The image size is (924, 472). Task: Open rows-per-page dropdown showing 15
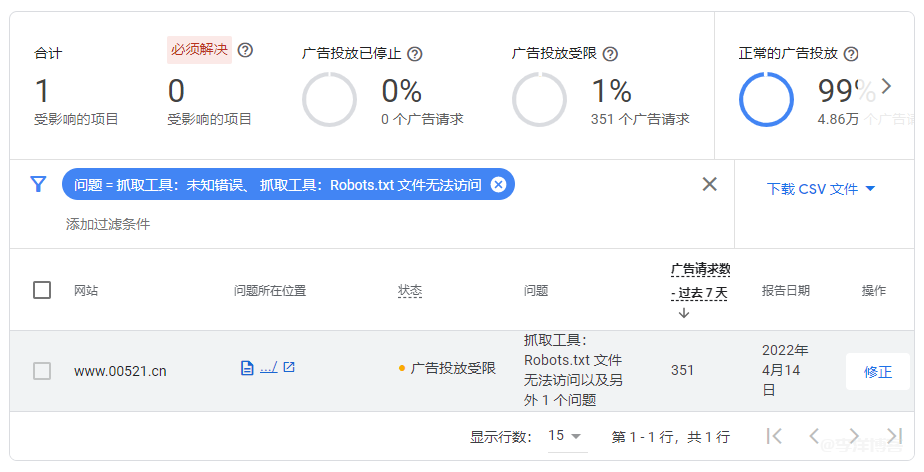point(565,436)
